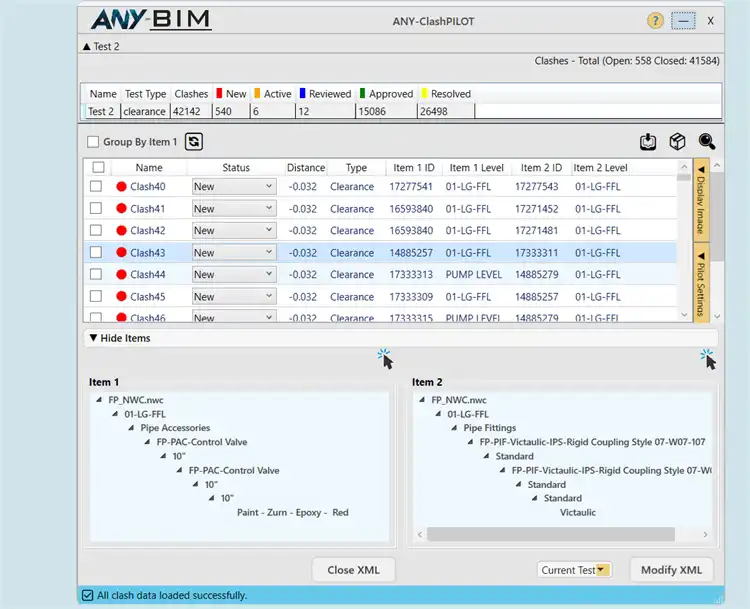Viewport: 750px width, 609px height.
Task: Click the Modify XML button
Action: tap(671, 570)
